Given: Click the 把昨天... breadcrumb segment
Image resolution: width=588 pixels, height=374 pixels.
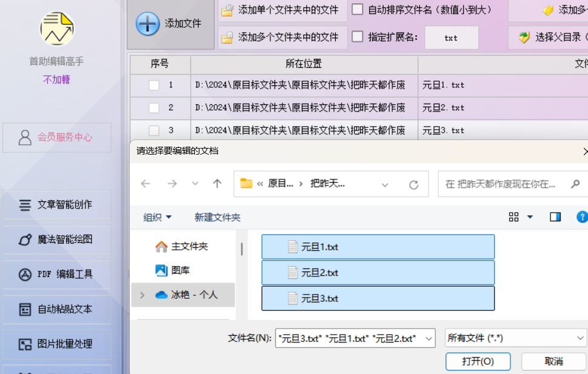Looking at the screenshot, I should pos(327,184).
